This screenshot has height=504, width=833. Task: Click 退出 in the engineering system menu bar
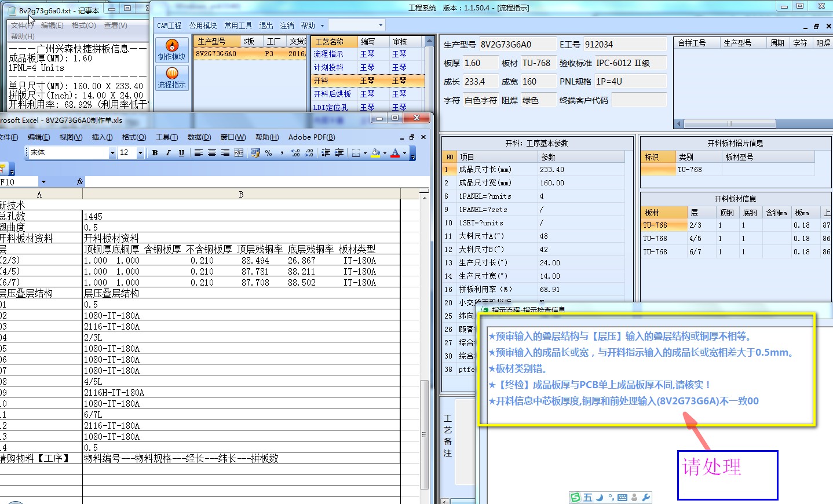pos(266,25)
